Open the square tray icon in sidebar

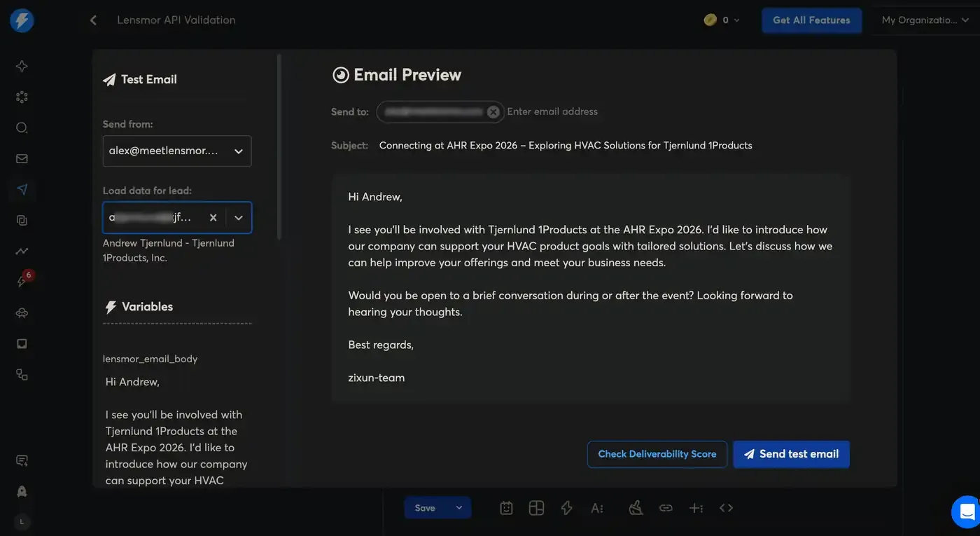[22, 344]
